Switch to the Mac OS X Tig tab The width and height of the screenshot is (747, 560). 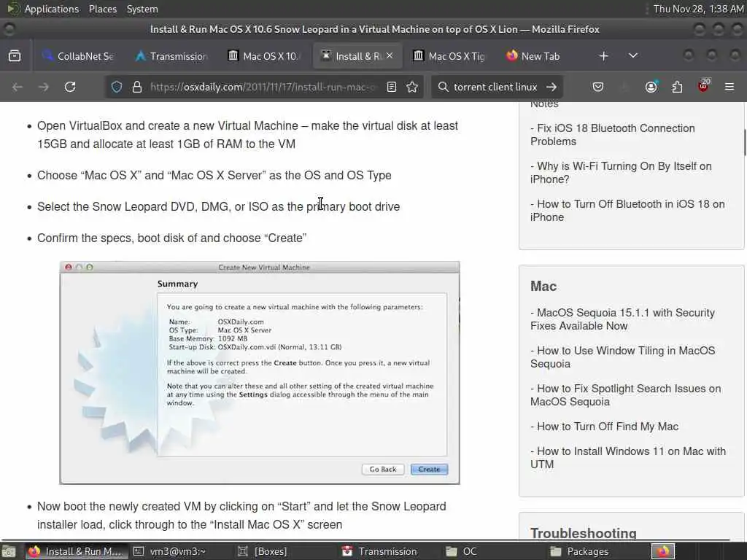click(x=449, y=56)
